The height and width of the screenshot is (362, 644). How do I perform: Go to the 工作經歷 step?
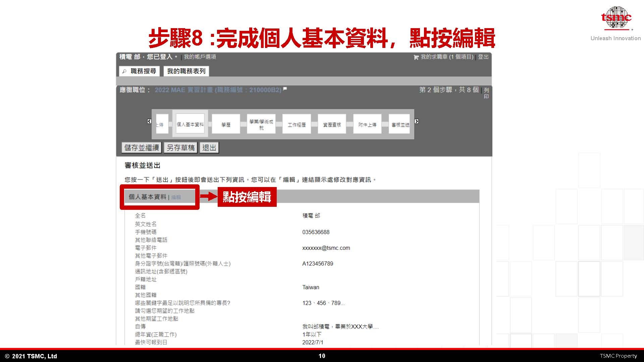point(297,124)
